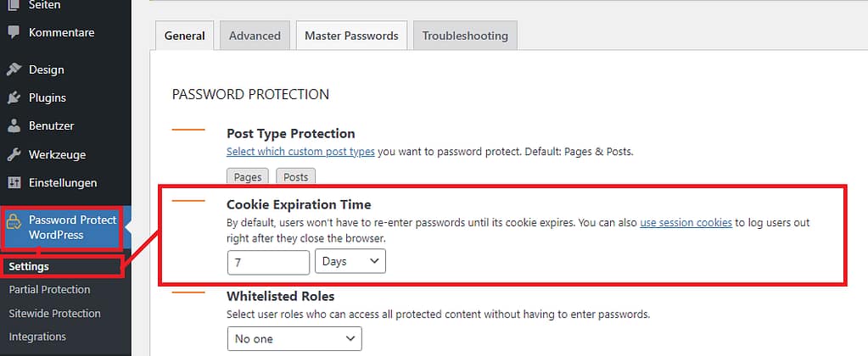Screen dimensions: 868x356
Task: Follow the 'use session cookies' link
Action: click(686, 223)
